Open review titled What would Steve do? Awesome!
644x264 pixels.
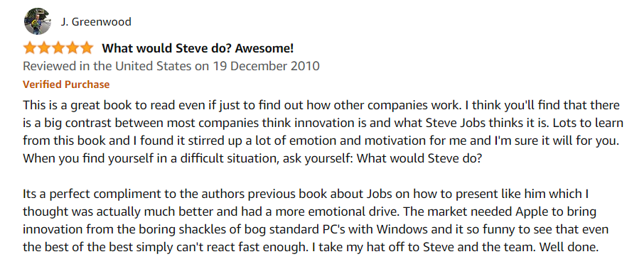tap(198, 48)
